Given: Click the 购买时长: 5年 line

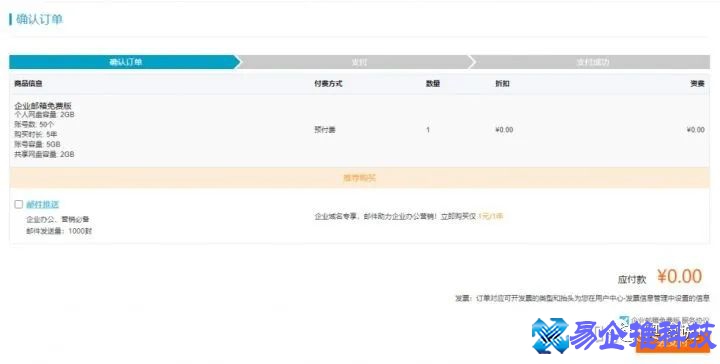Looking at the screenshot, I should (x=36, y=135).
